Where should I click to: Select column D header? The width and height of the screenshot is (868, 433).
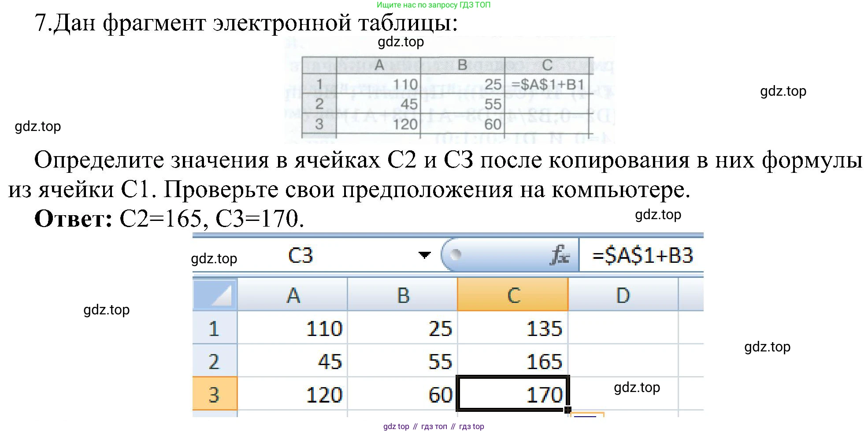tap(623, 295)
